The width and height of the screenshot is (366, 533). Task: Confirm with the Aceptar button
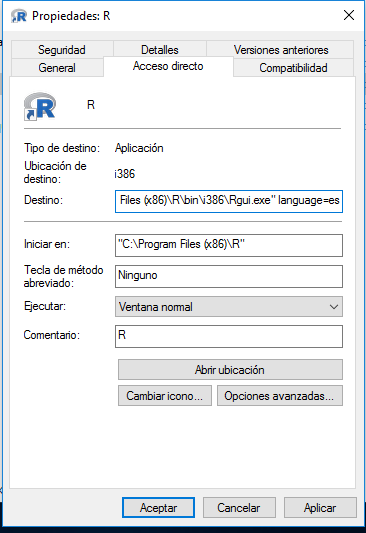pos(158,508)
